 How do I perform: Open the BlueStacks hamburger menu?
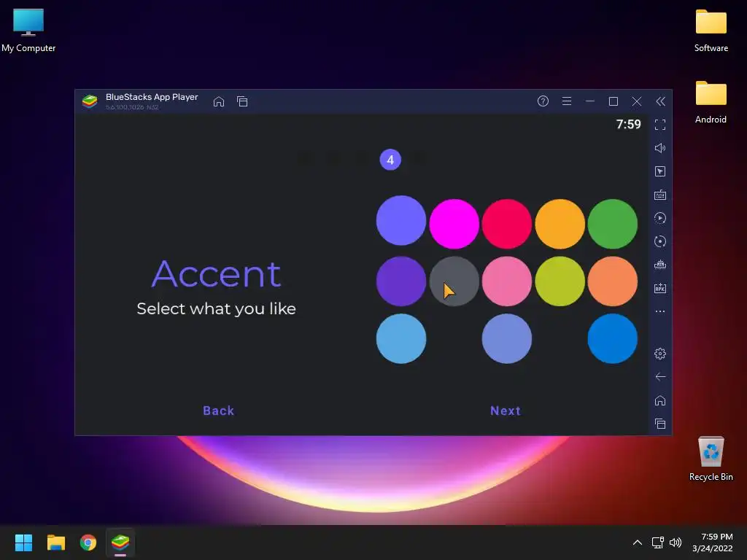(x=566, y=101)
